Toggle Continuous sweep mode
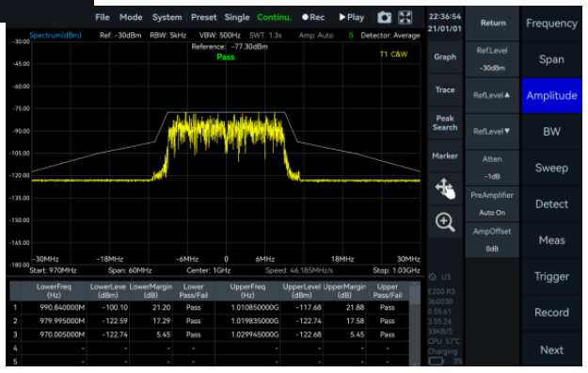588x373 pixels. [274, 17]
